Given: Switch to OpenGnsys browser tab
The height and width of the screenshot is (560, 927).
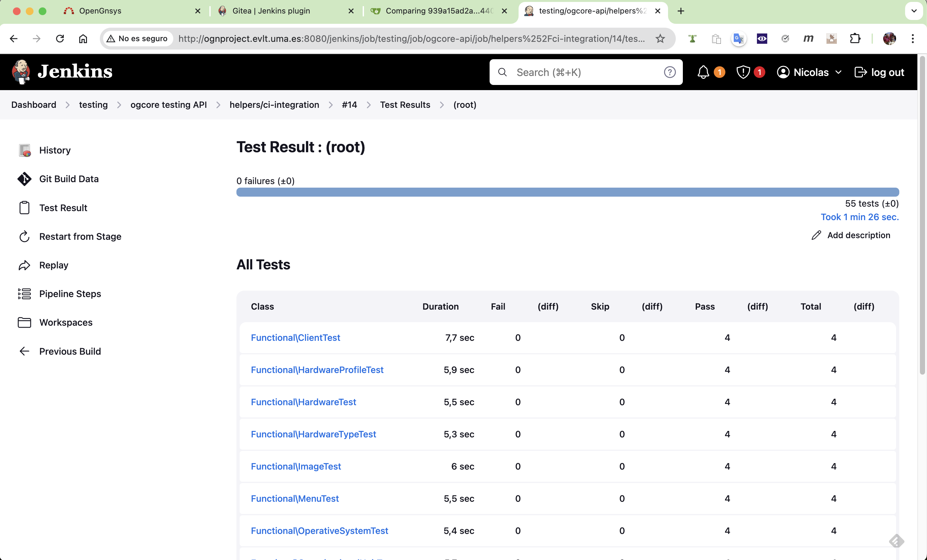Looking at the screenshot, I should tap(132, 11).
